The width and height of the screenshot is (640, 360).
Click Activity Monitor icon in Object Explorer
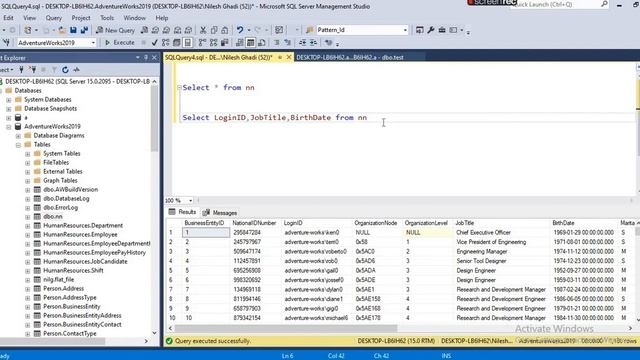(76, 70)
